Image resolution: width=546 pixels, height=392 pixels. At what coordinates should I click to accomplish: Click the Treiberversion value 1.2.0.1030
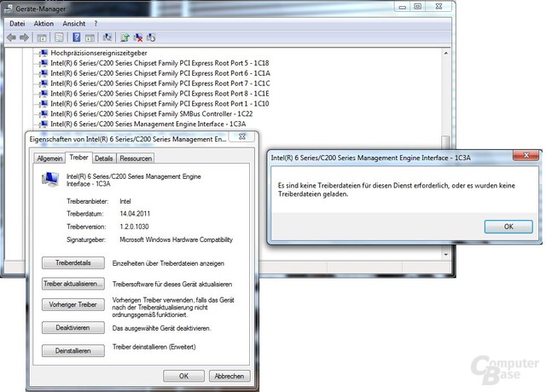[x=134, y=227]
